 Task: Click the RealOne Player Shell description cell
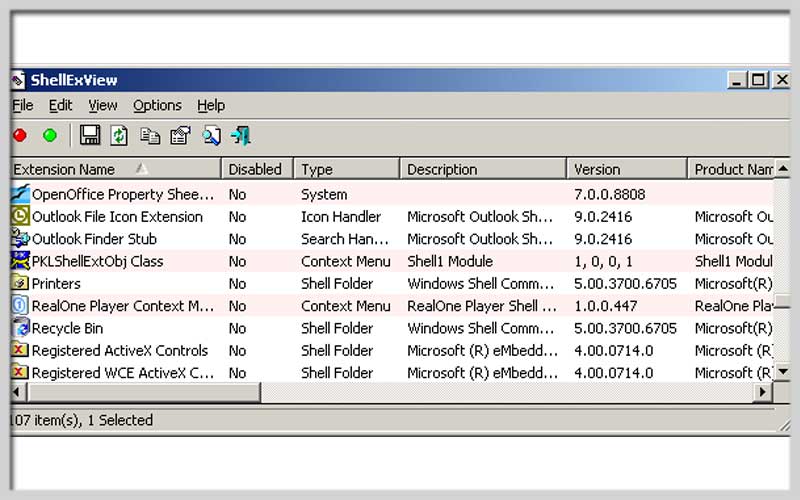[482, 306]
